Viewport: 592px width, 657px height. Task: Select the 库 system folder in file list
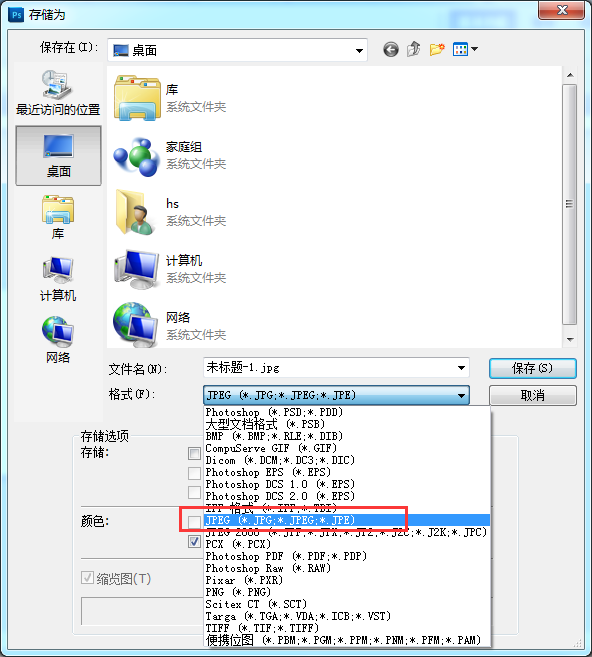(x=170, y=98)
